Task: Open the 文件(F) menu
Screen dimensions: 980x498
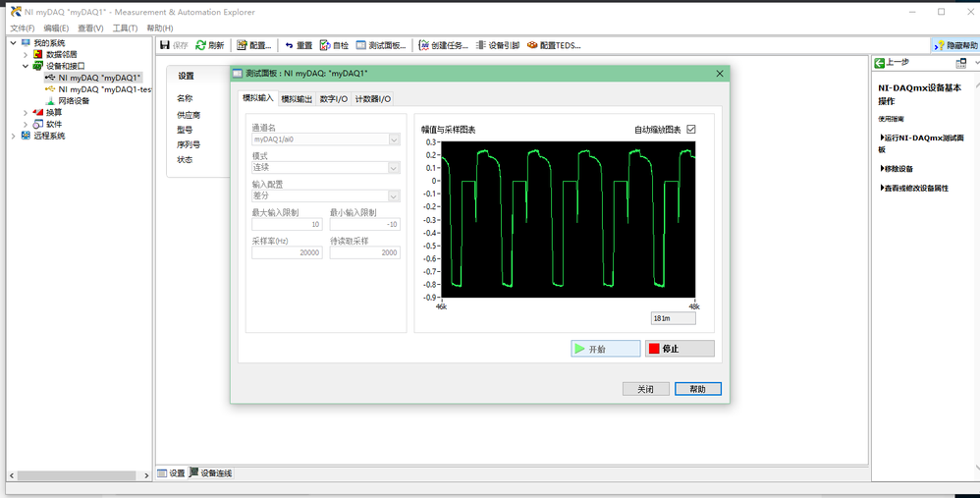Action: point(23,28)
